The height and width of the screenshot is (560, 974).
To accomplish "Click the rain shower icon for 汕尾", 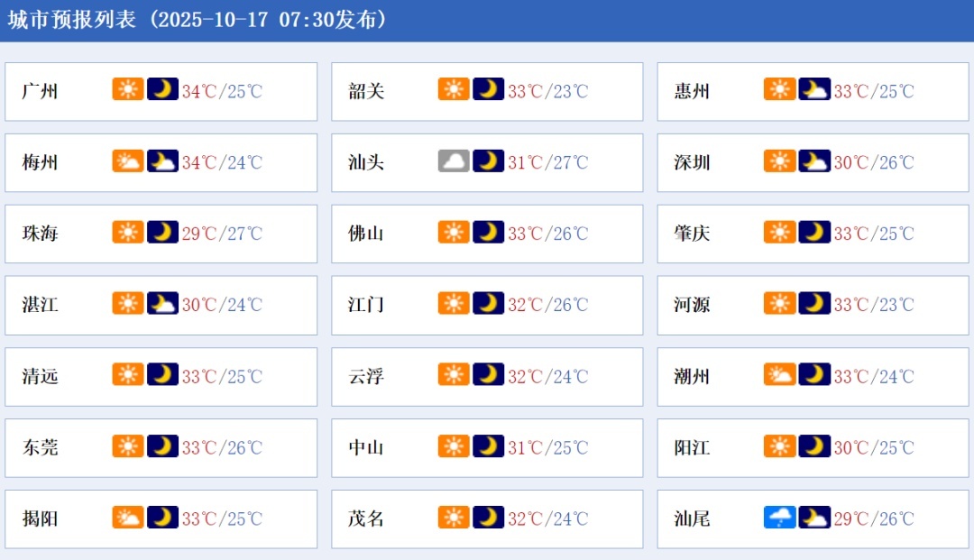I will 779,518.
